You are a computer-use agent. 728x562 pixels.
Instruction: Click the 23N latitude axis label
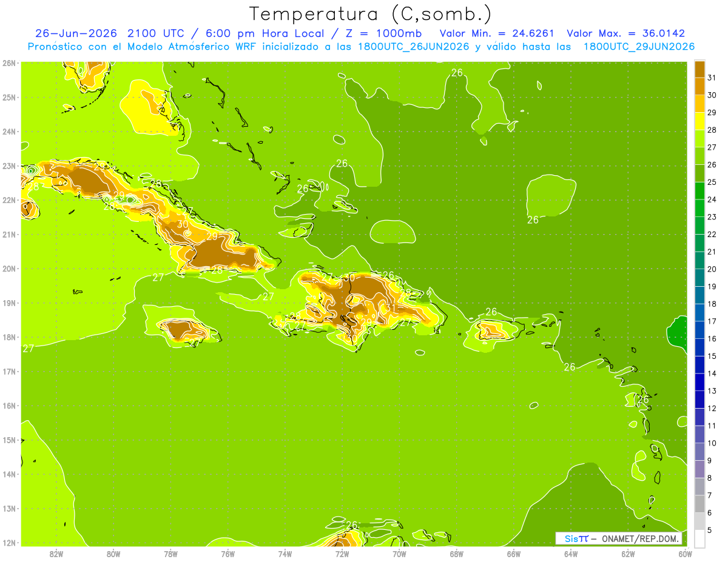pyautogui.click(x=9, y=166)
